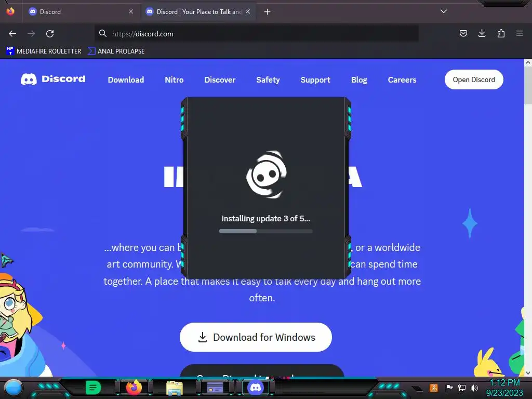The image size is (532, 399).
Task: Open a new browser tab
Action: (x=268, y=12)
